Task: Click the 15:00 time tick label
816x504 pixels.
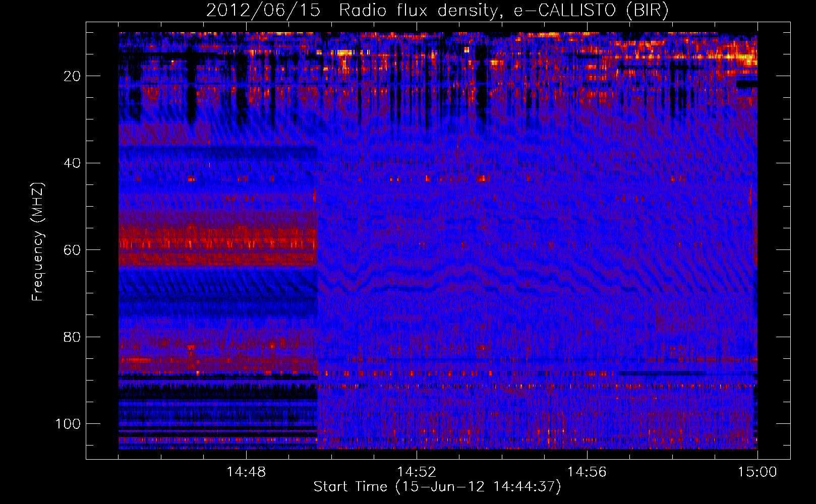Action: (757, 472)
